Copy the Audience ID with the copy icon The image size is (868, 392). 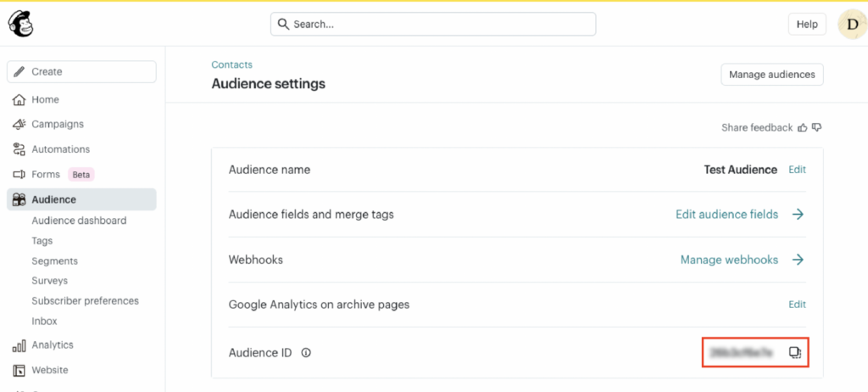coord(794,352)
